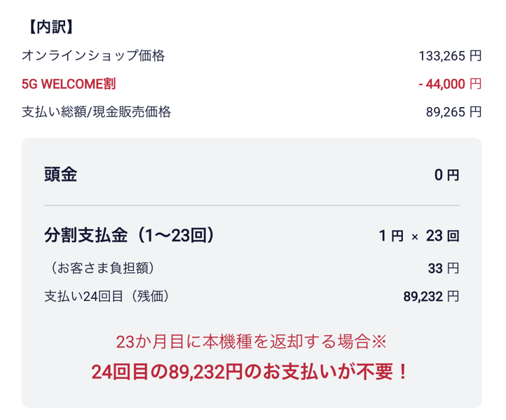Select the 0 円 down payment value

446,175
